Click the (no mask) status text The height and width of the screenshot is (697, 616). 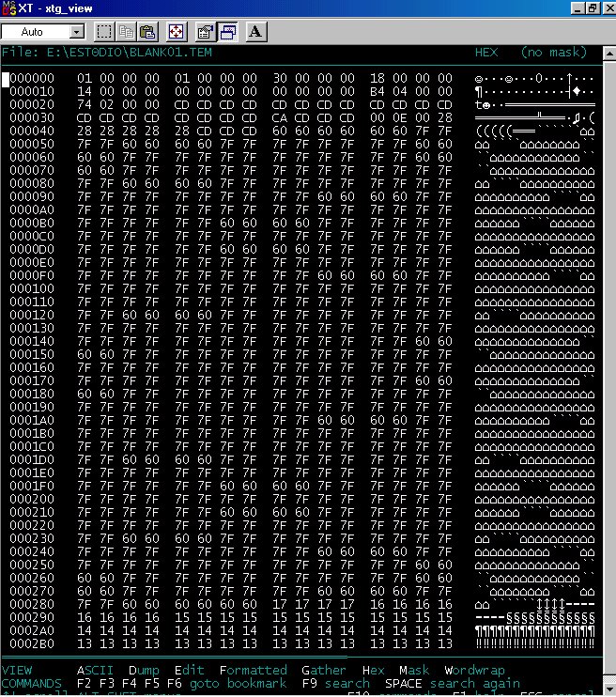point(554,53)
